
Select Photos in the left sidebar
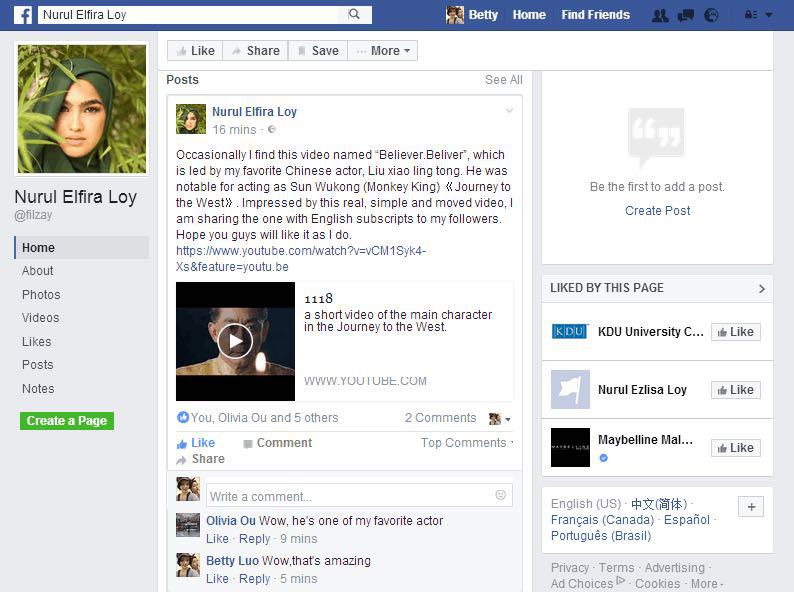coord(41,295)
